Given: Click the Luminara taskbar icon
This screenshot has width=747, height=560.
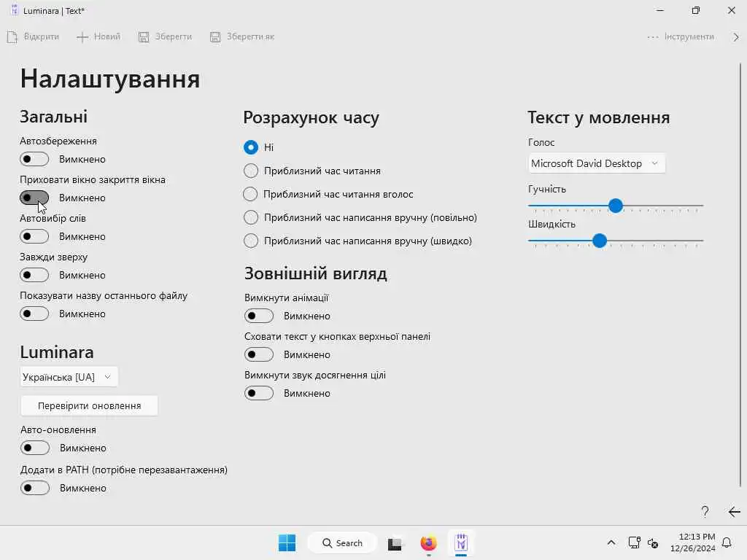Looking at the screenshot, I should (461, 542).
